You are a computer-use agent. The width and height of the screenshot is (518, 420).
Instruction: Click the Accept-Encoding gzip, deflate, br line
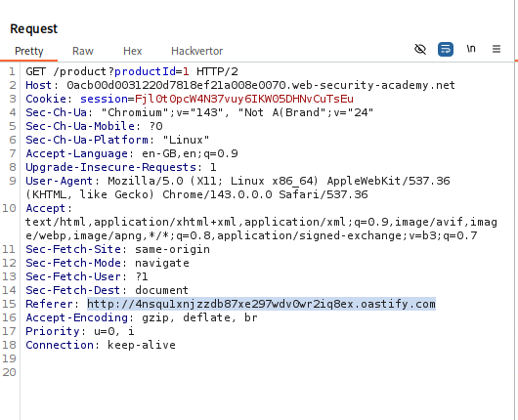[x=142, y=317]
